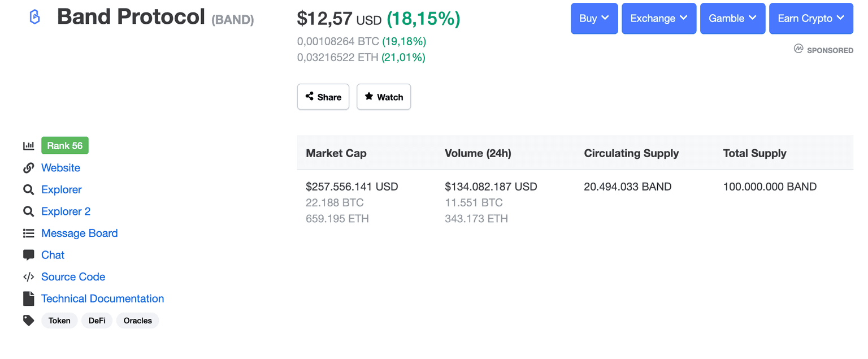Click the code brackets Source Code icon
868x359 pixels.
(x=28, y=277)
